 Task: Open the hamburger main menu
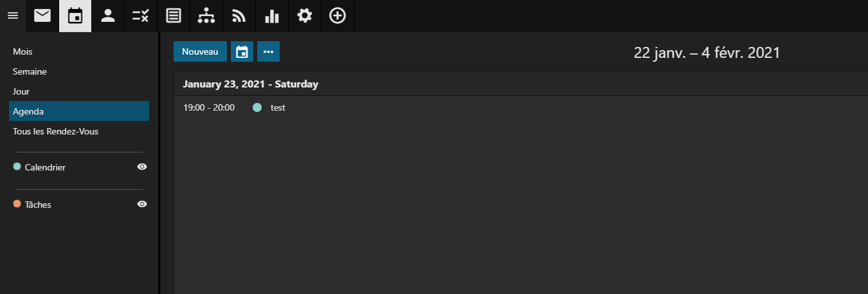coord(12,16)
